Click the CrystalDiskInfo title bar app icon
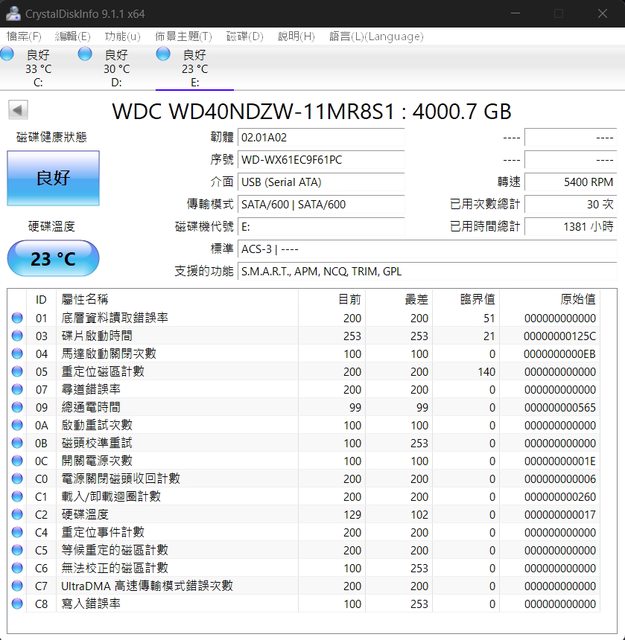 [12, 13]
